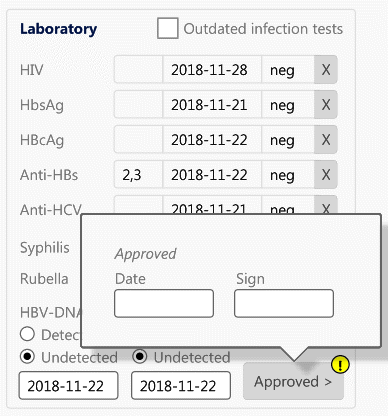Click the empty HbsAg value field
The height and width of the screenshot is (416, 388).
pos(138,105)
